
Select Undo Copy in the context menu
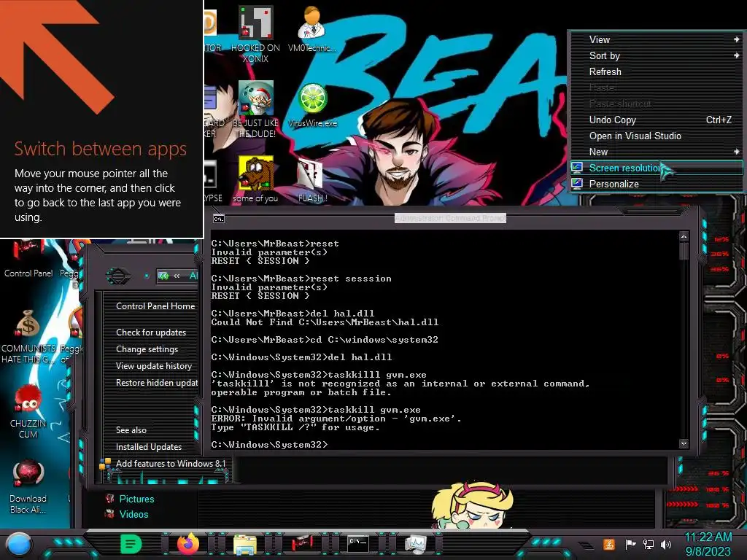[657, 120]
